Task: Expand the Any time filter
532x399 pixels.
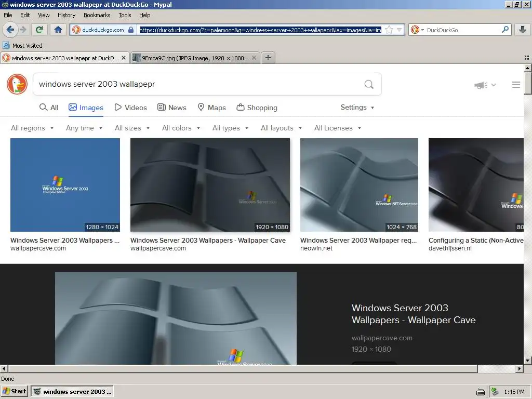Action: (84, 128)
